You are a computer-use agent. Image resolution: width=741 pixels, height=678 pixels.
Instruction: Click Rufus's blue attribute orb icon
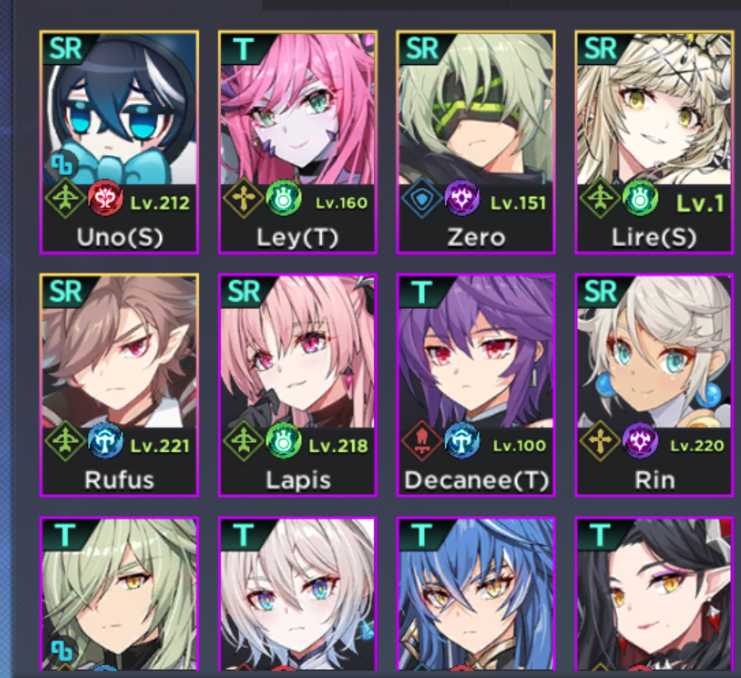pos(105,441)
